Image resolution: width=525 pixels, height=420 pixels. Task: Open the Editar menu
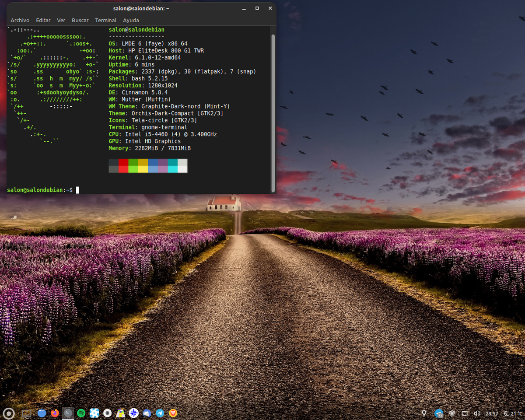43,20
